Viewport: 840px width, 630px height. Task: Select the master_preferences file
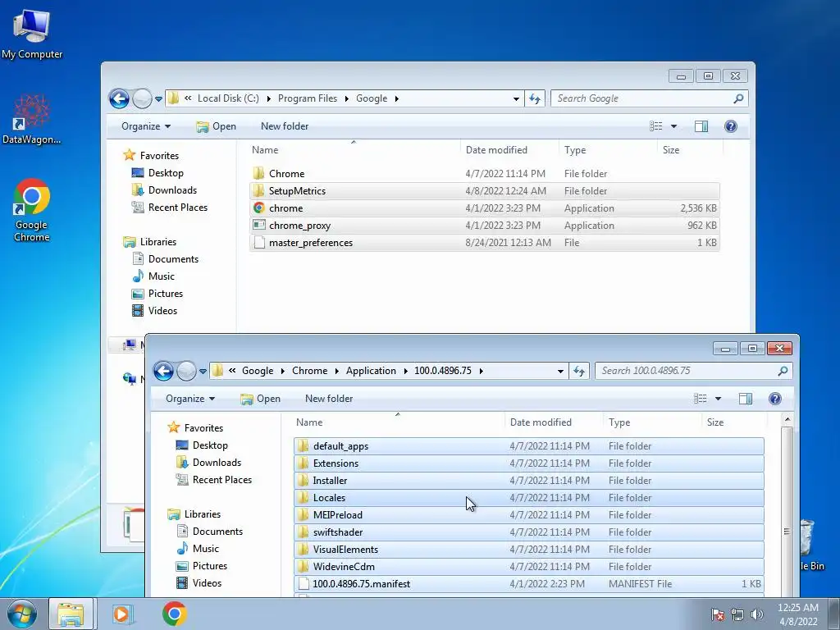(x=484, y=243)
